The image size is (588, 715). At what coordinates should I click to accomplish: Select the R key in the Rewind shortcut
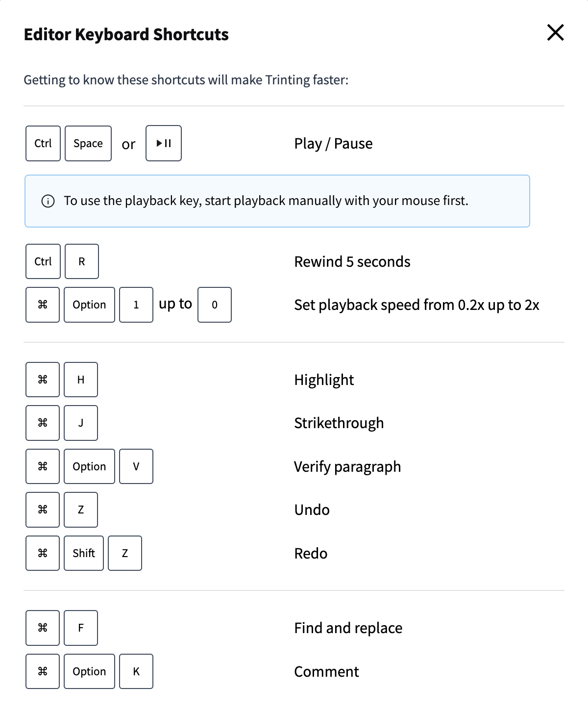[81, 261]
